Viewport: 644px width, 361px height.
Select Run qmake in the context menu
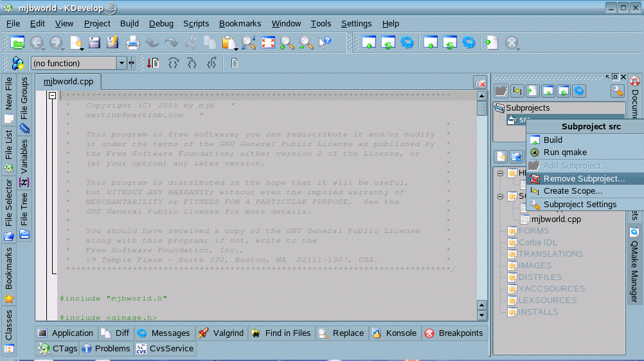565,153
